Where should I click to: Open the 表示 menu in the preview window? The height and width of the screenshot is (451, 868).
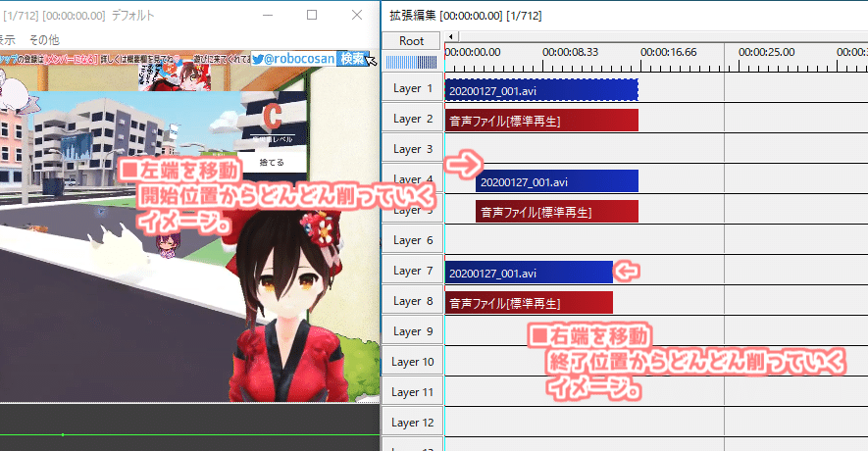click(7, 40)
